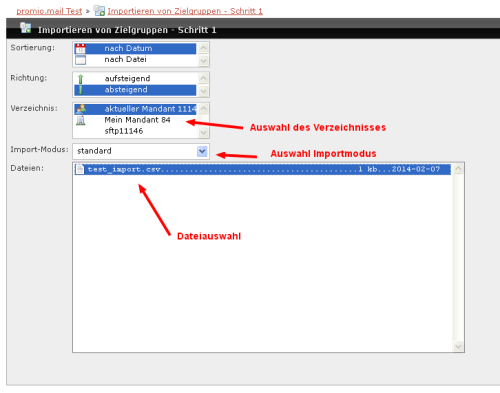The height and width of the screenshot is (393, 500).
Task: Click Verzeichnis list scroll-down arrow
Action: click(203, 132)
